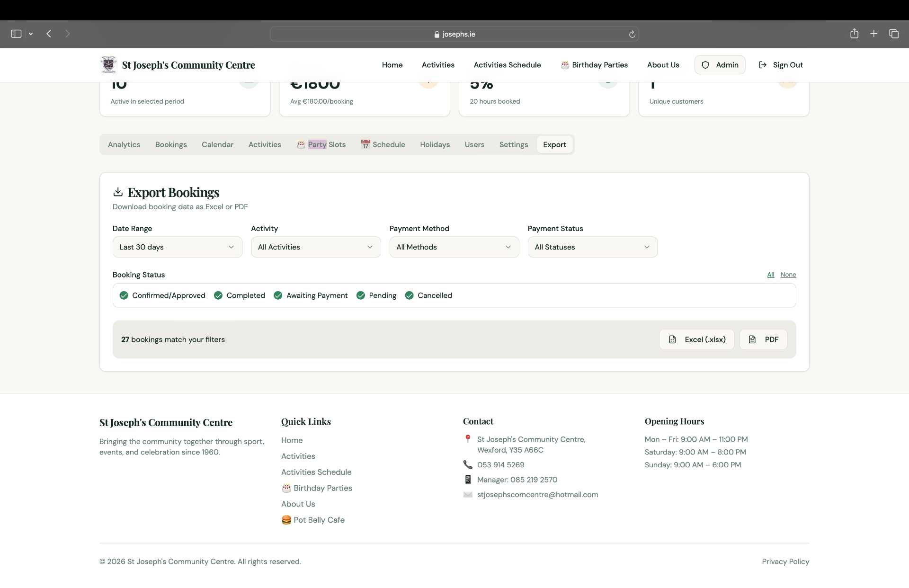
Task: Switch to the Holidays tab
Action: pos(435,144)
